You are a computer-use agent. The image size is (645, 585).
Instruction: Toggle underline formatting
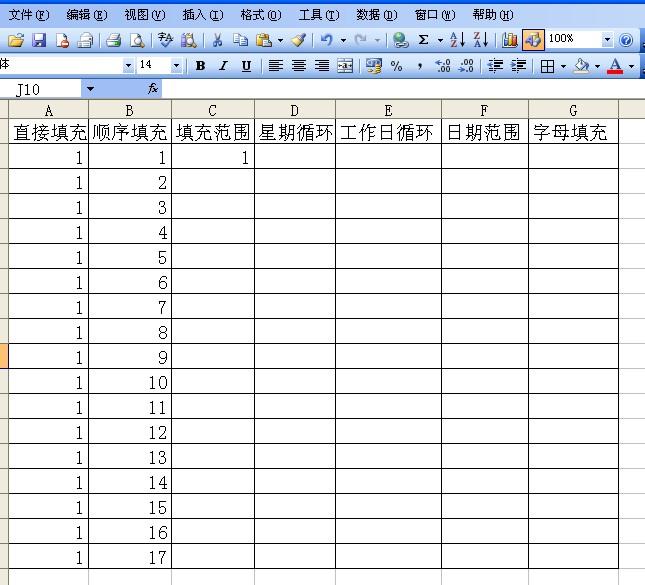[246, 65]
